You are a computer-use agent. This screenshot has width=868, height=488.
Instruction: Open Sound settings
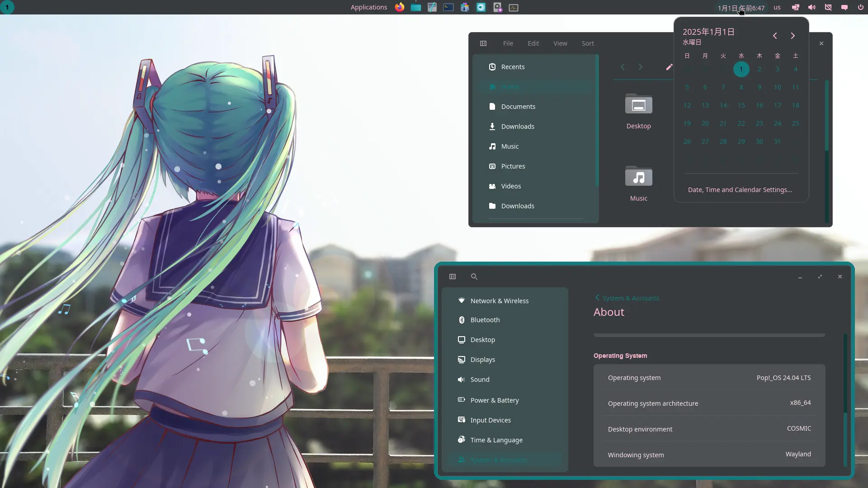point(505,380)
